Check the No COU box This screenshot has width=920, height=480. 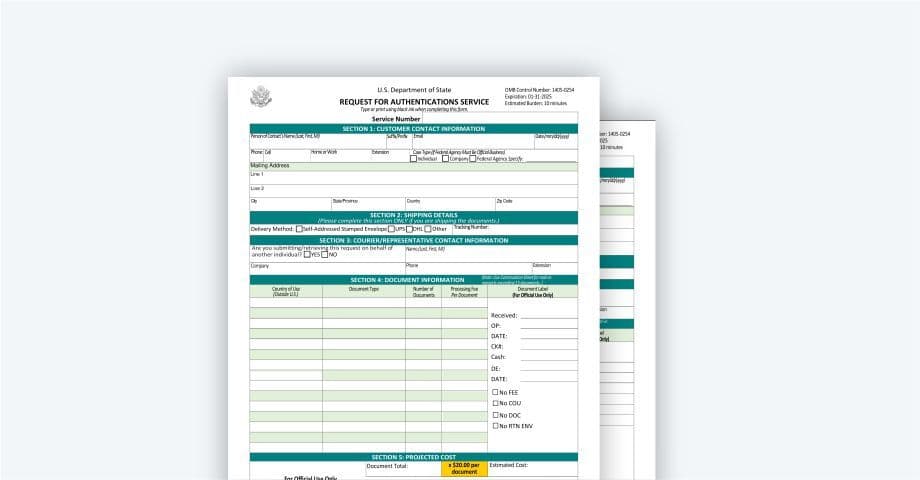click(x=495, y=403)
